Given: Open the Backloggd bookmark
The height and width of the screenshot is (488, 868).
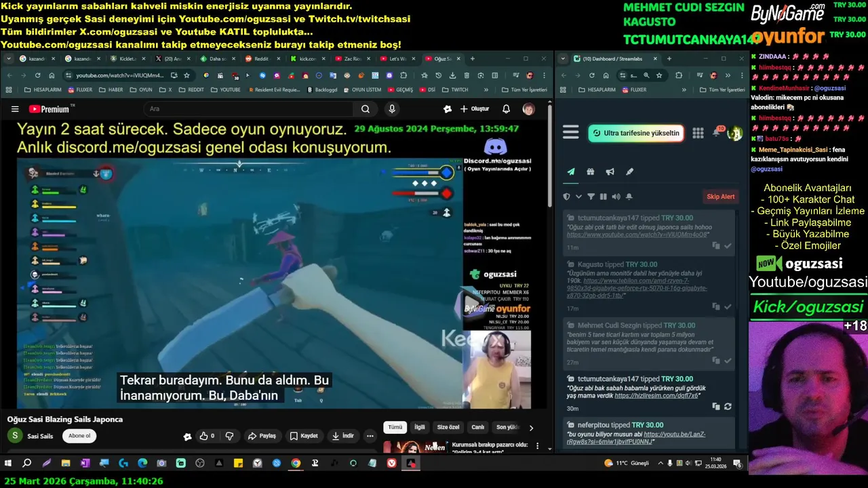Looking at the screenshot, I should pos(322,89).
